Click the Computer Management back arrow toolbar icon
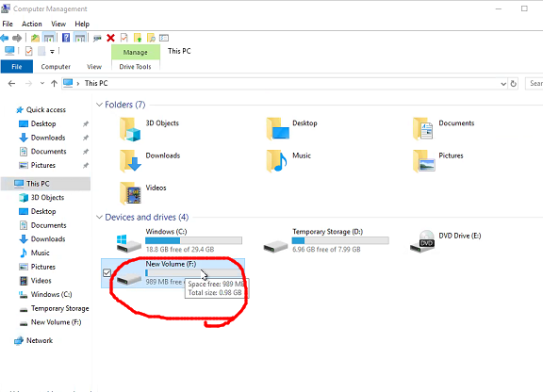 (5, 38)
